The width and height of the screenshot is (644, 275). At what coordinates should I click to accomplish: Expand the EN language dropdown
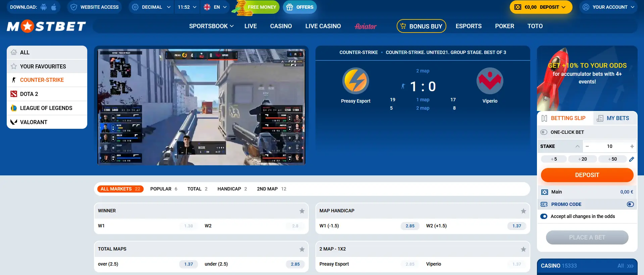point(215,7)
